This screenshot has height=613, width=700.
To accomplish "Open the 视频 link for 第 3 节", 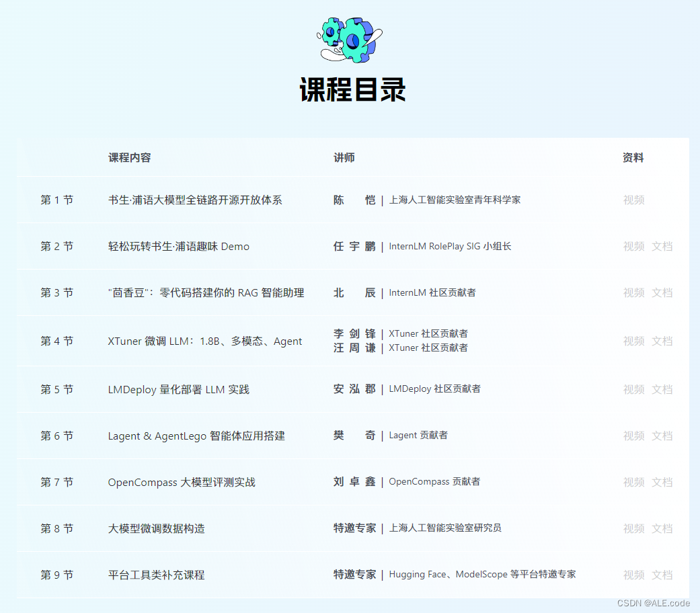I will [633, 292].
